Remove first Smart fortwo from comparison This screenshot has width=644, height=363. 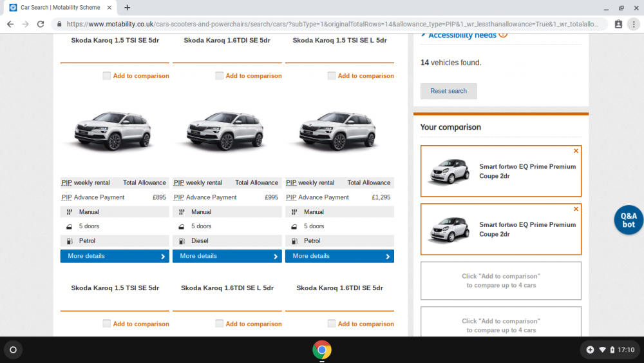coord(576,151)
